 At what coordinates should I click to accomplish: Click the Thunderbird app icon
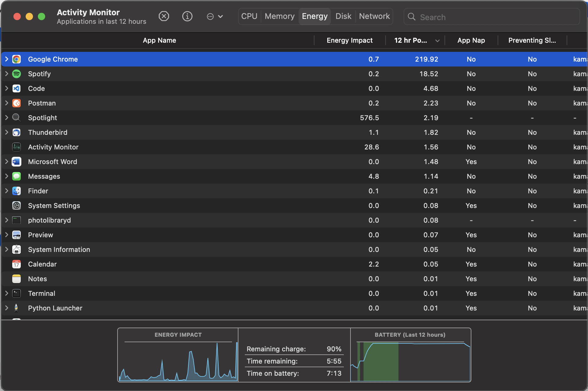16,132
